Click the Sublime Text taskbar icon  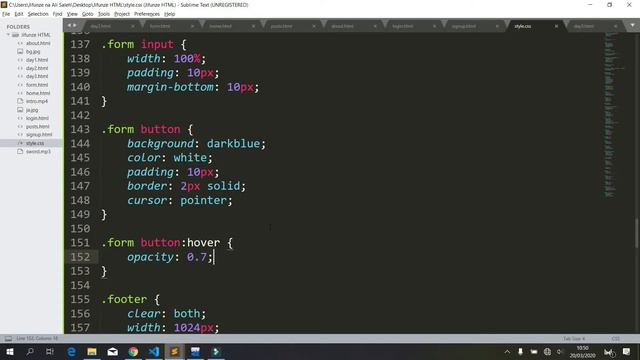coord(174,351)
